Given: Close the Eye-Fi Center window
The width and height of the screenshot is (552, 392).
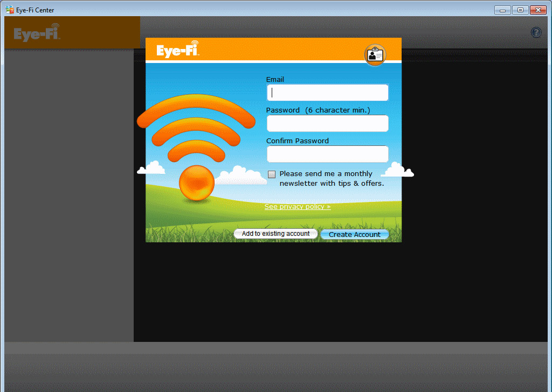Looking at the screenshot, I should coord(538,10).
